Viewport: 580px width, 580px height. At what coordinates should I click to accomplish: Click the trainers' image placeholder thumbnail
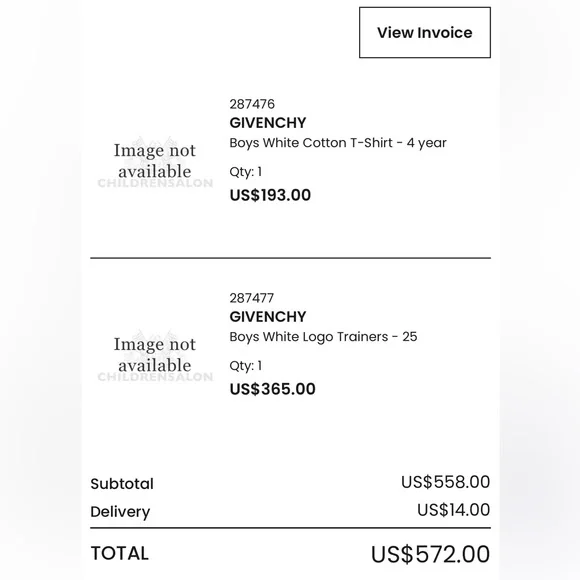point(155,355)
